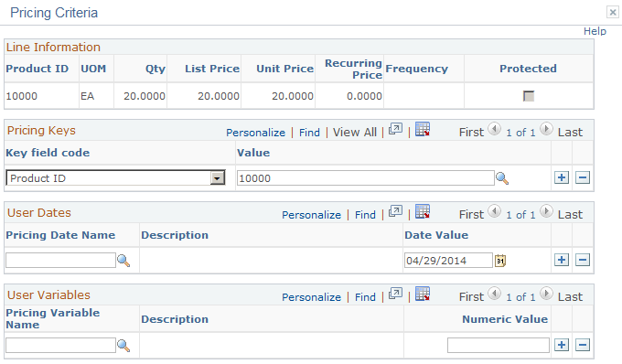This screenshot has height=364, width=622.
Task: Download User Variables grid to spreadsheet icon
Action: tap(423, 294)
